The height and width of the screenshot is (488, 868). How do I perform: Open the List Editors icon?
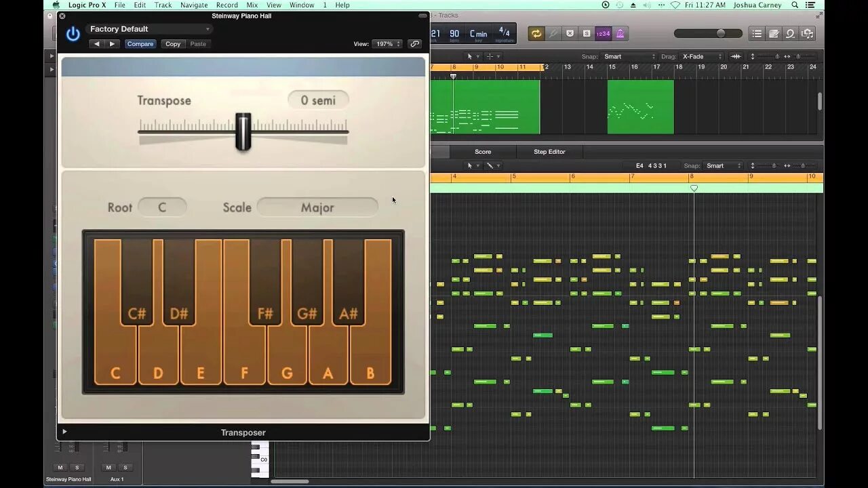point(757,33)
